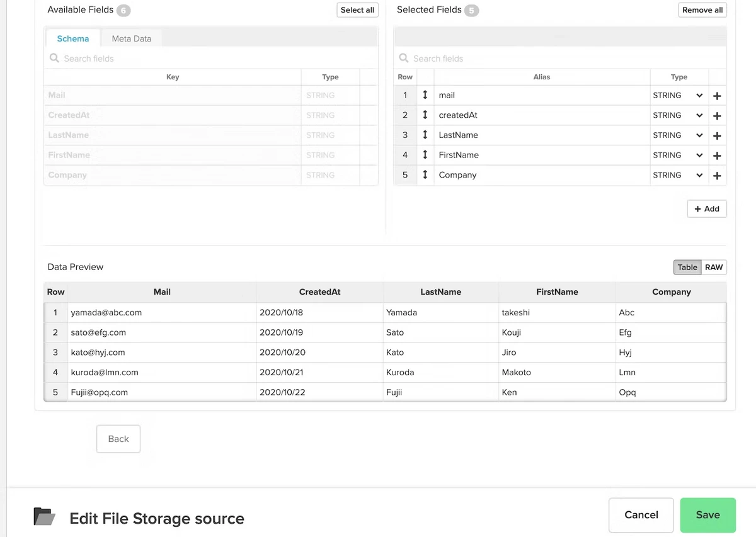The height and width of the screenshot is (537, 756).
Task: Click the folder icon beside Edit File Storage source
Action: coord(44,516)
